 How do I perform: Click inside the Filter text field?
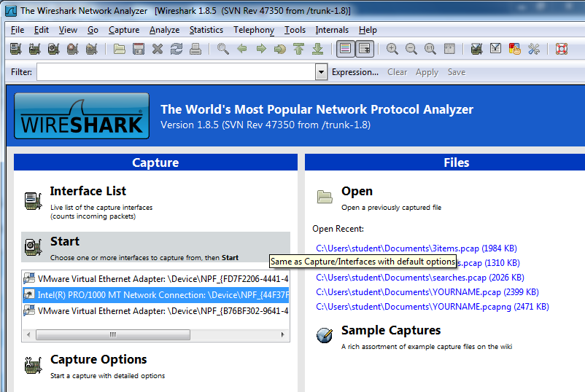coord(176,72)
